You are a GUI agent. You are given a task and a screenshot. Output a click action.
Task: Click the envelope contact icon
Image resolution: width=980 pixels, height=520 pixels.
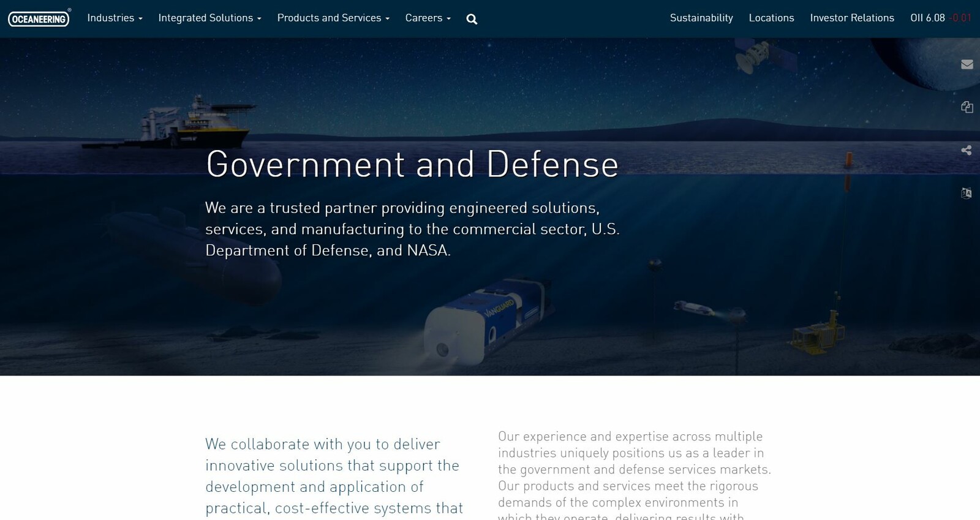tap(967, 64)
